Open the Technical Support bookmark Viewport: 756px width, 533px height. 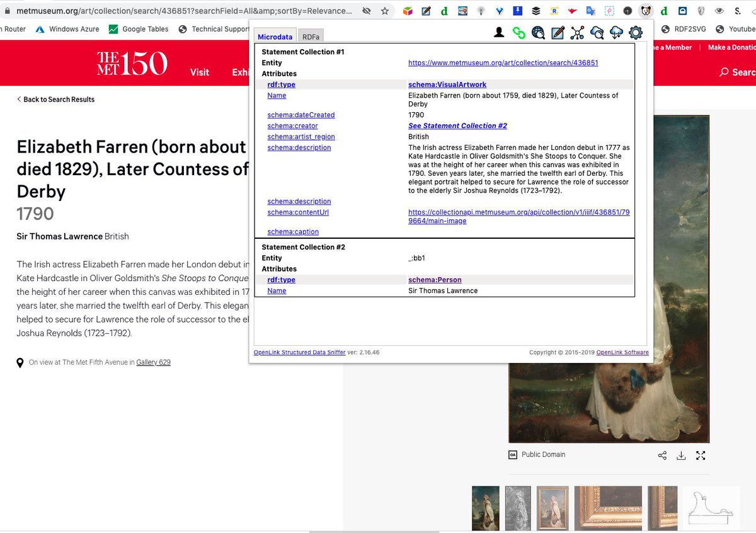[x=214, y=29]
